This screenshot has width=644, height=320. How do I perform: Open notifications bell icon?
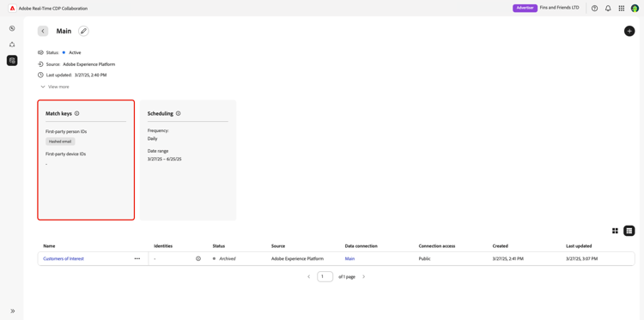608,9
